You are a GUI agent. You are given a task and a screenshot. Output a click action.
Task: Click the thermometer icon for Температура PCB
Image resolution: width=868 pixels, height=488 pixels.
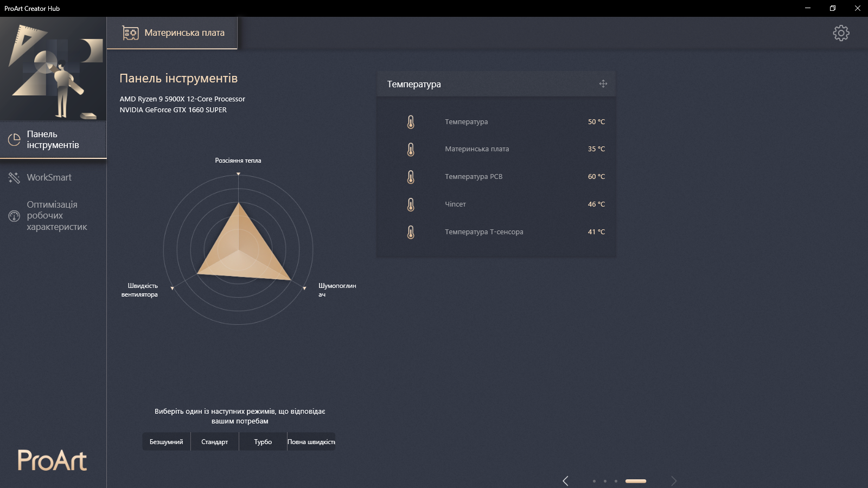(411, 177)
